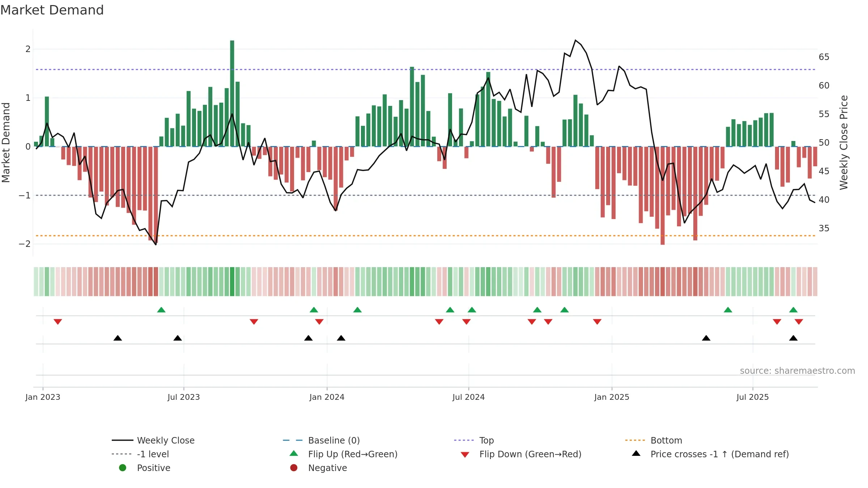Select the '-1 level' legend label
This screenshot has height=488, width=868.
click(x=153, y=454)
